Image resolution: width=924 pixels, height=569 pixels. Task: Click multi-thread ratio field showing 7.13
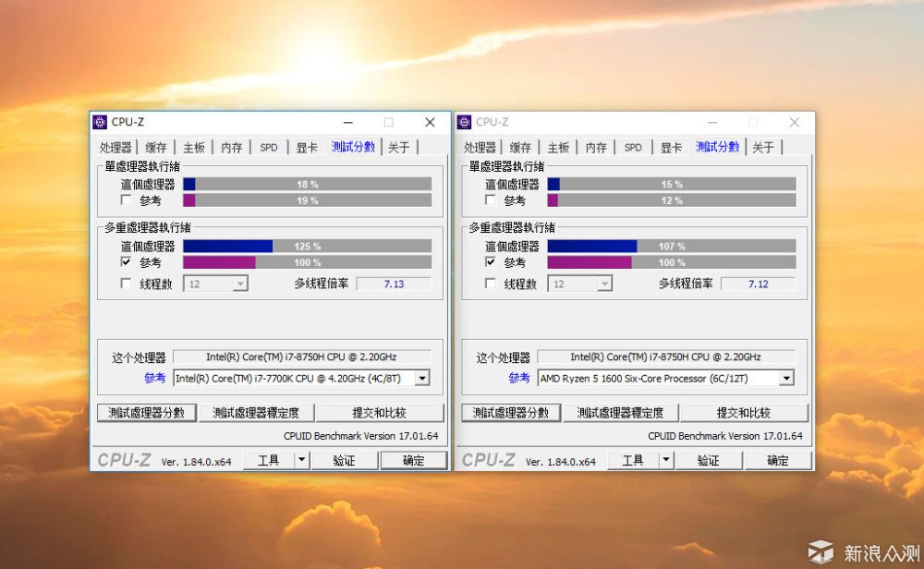tap(394, 284)
